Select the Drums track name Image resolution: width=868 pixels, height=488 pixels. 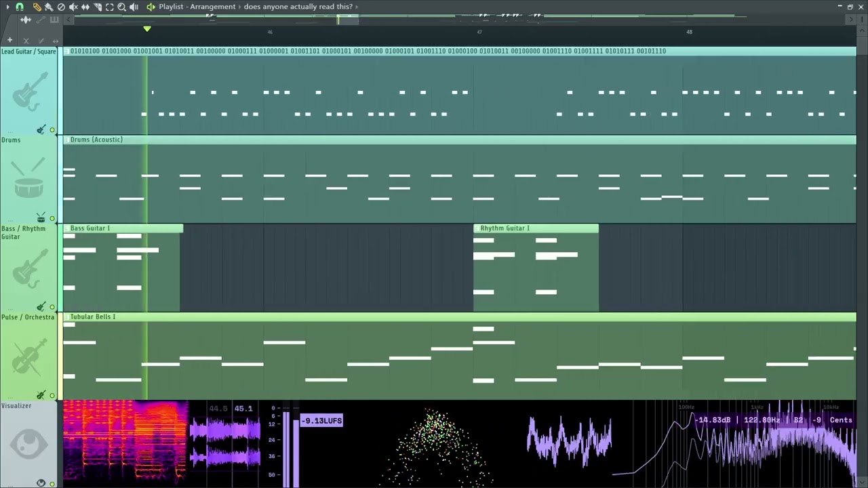(x=11, y=140)
